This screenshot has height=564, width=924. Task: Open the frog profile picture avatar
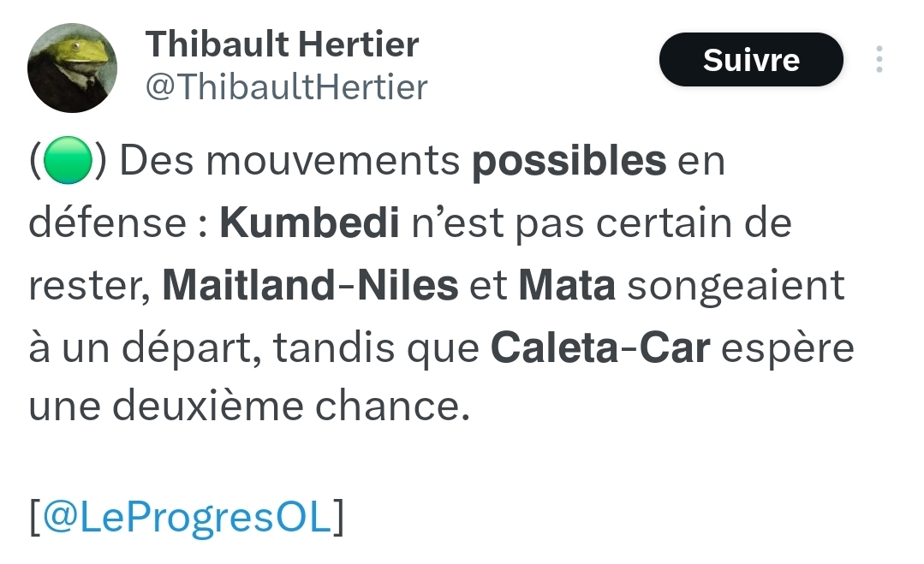coord(72,68)
